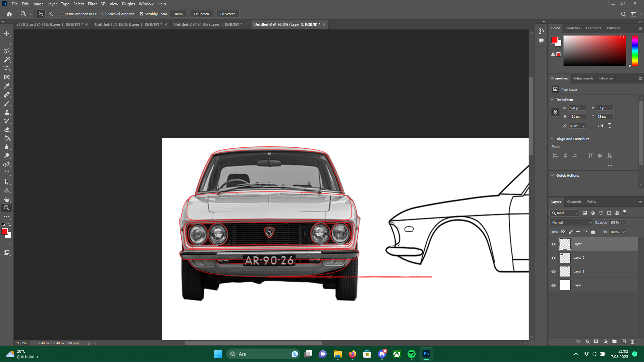Open the Filter menu
The height and width of the screenshot is (362, 644).
(92, 4)
